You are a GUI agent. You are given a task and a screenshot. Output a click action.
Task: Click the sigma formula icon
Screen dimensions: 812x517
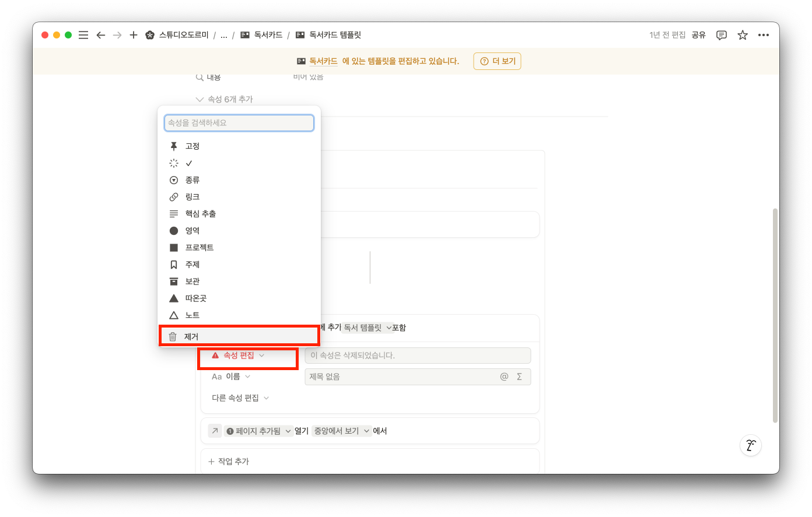(519, 377)
